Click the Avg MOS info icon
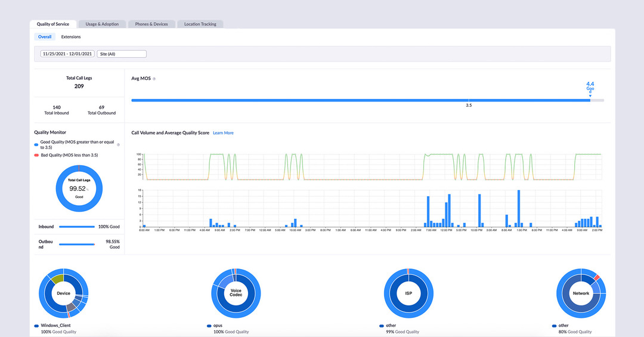The height and width of the screenshot is (337, 644). pyautogui.click(x=154, y=79)
